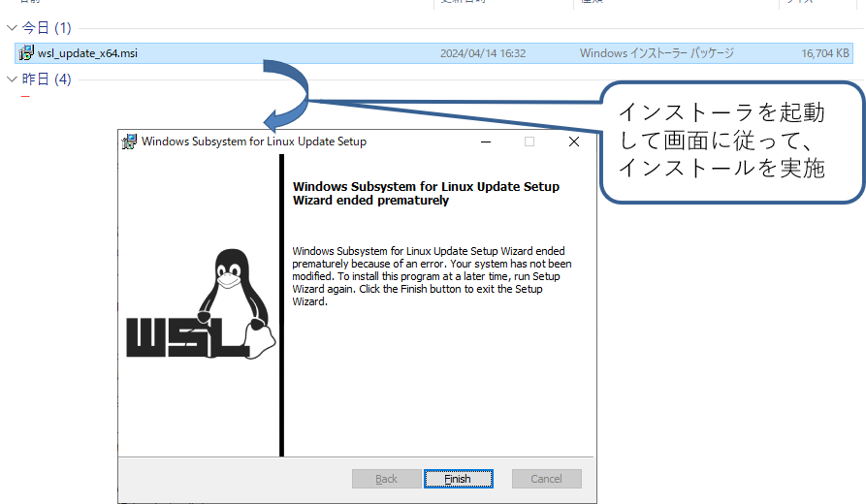866x504 pixels.
Task: Click the wsl_update_x64.msi installer file icon
Action: pyautogui.click(x=26, y=53)
